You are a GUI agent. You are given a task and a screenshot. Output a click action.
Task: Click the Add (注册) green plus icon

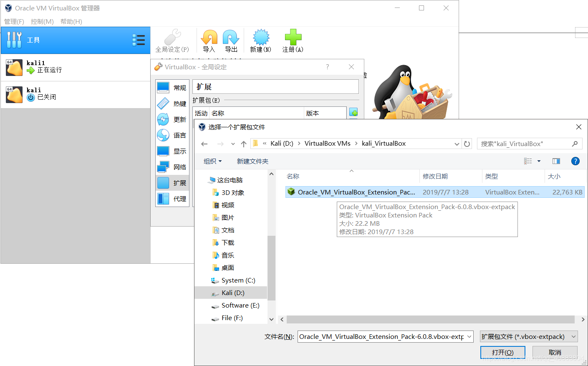[293, 37]
